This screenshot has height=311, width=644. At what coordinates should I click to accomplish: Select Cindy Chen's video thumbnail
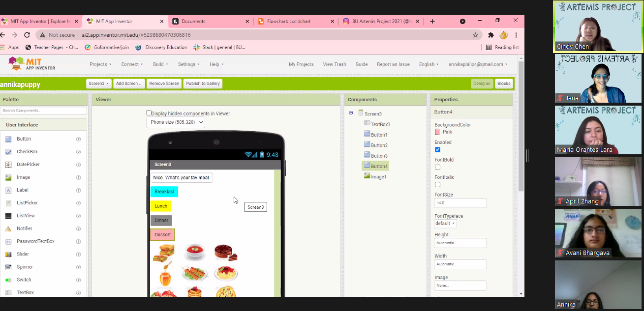[x=598, y=27]
